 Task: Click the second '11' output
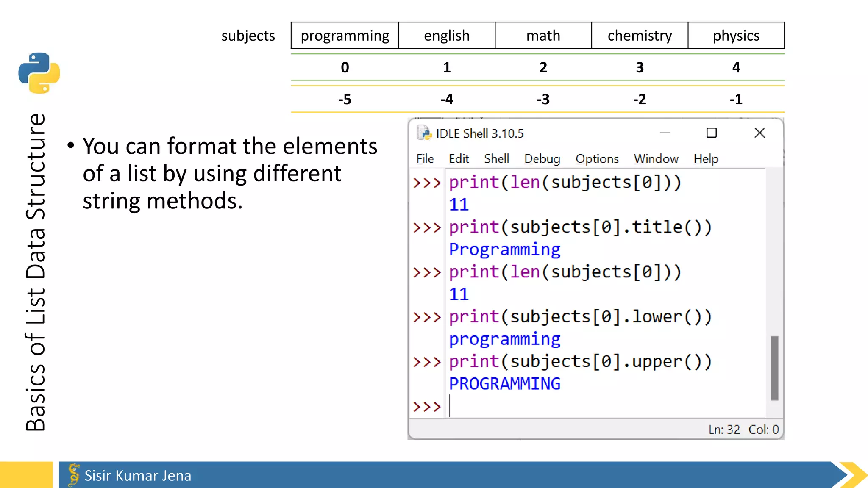pos(459,294)
